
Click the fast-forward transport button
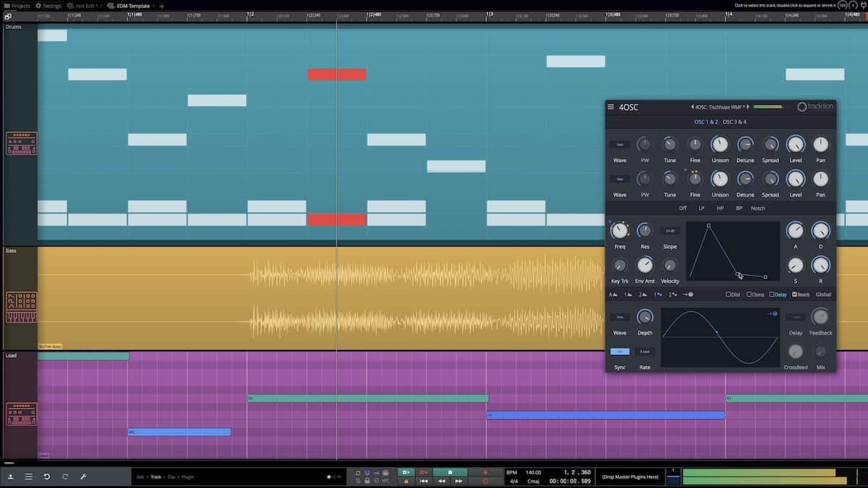[x=459, y=481]
